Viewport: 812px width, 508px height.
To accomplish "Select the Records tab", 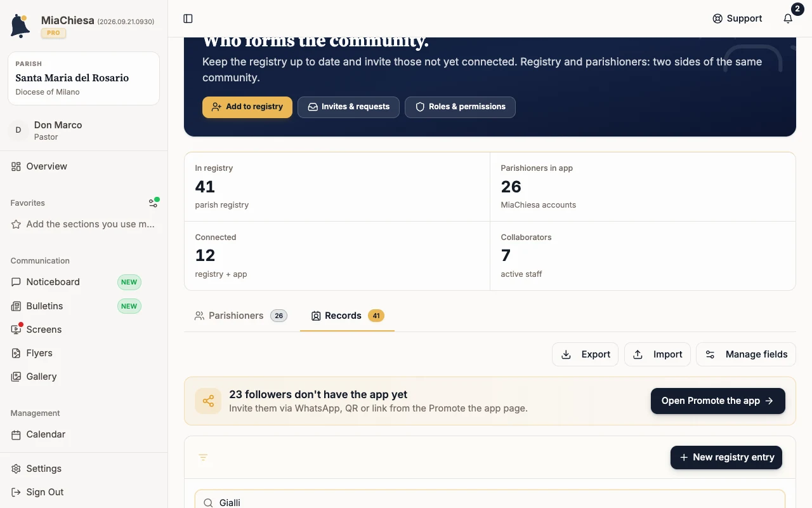I will click(x=347, y=316).
